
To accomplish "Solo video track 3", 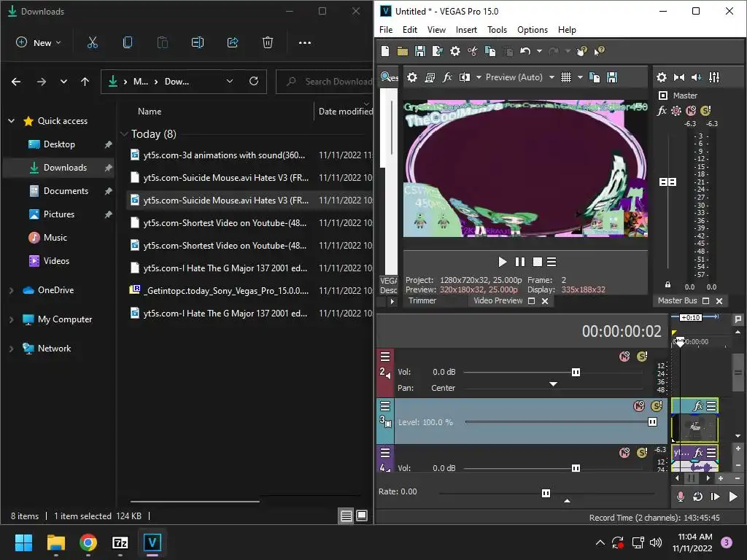I will click(x=657, y=405).
